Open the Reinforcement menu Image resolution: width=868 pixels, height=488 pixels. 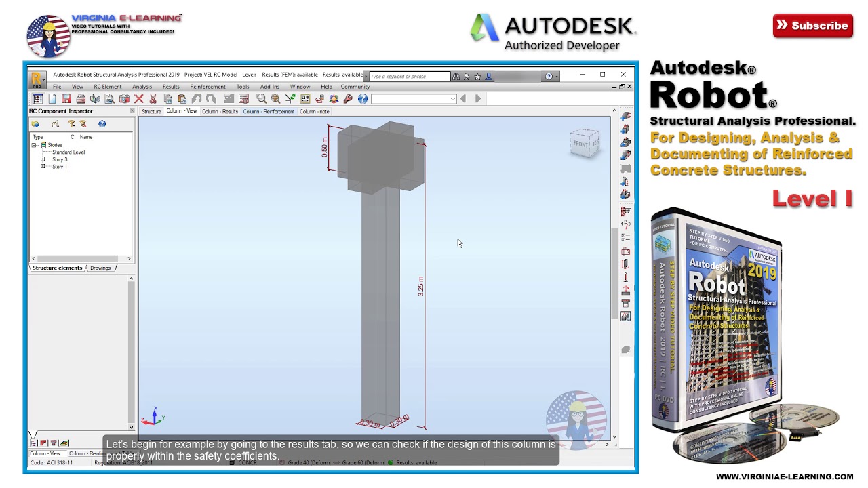208,87
